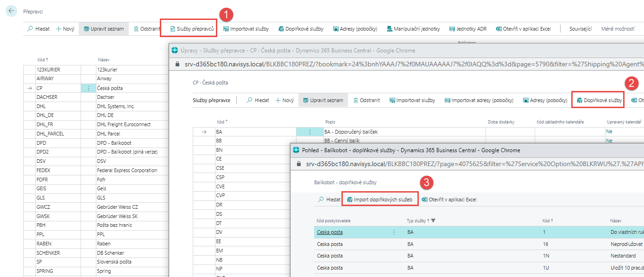The image size is (644, 277).
Task: Click the back arrow next to Přepravci
Action: point(11,11)
